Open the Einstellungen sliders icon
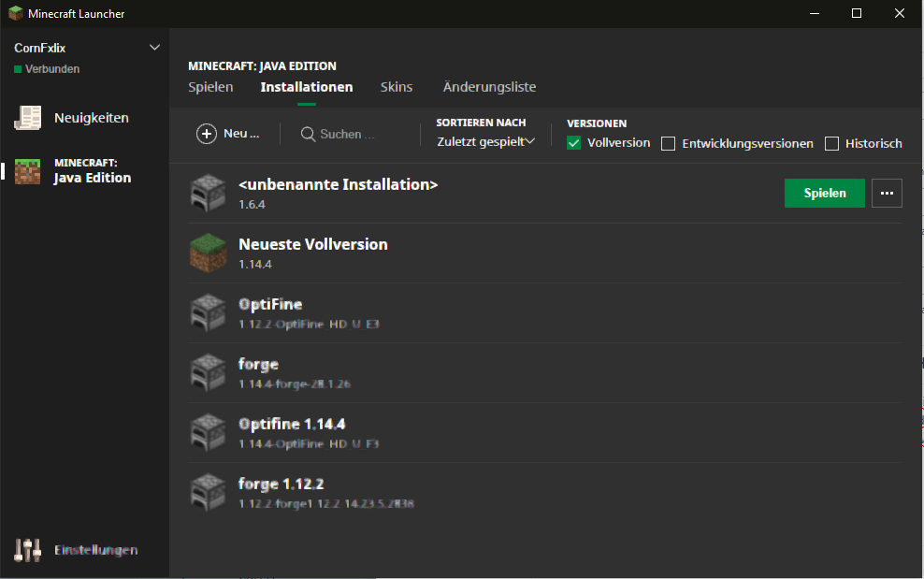The height and width of the screenshot is (579, 924). click(x=28, y=550)
